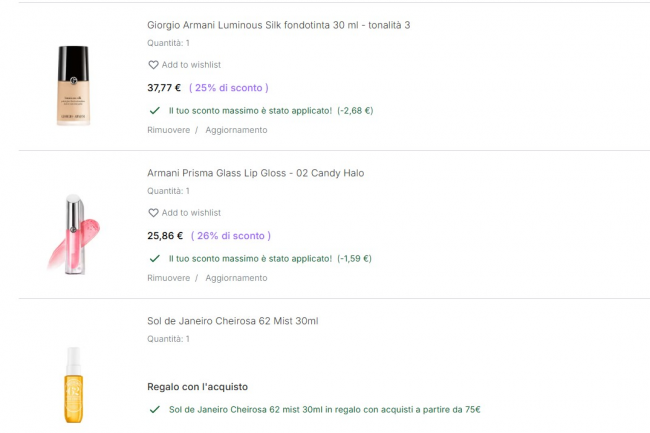Open the Armani Prisma Glass Lip Gloss title
The height and width of the screenshot is (433, 650).
[x=255, y=173]
